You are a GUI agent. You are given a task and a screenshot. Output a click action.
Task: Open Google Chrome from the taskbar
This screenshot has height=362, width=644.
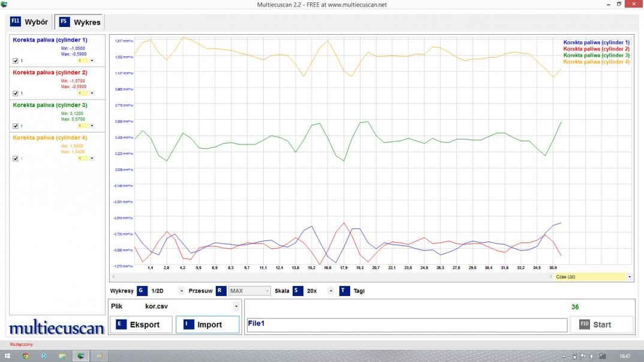pyautogui.click(x=25, y=356)
